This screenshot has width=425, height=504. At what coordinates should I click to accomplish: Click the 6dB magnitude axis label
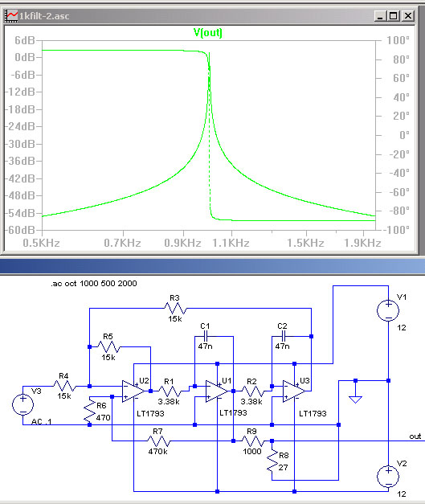[x=24, y=40]
